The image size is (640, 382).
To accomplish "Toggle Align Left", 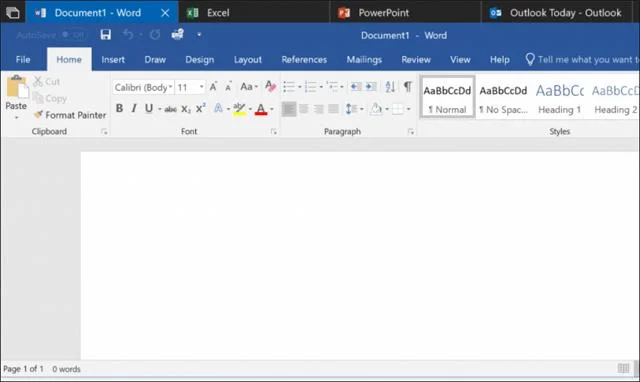I will pos(289,109).
